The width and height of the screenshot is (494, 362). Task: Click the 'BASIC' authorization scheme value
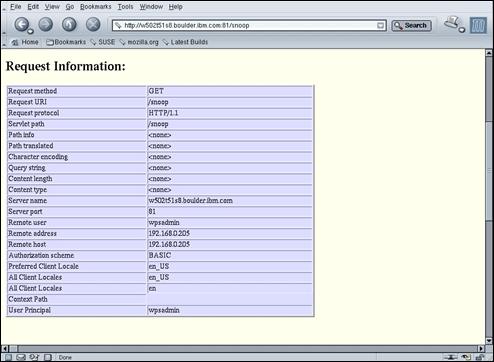coord(160,255)
